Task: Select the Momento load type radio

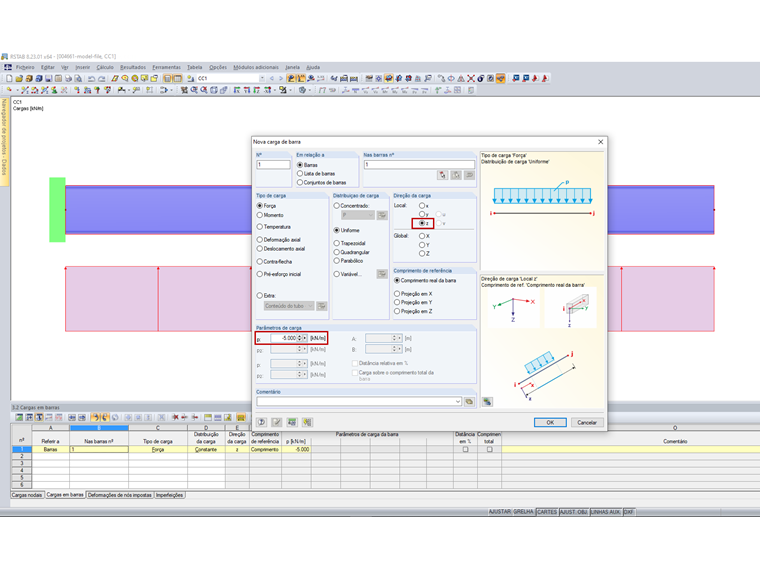Action: tap(260, 215)
